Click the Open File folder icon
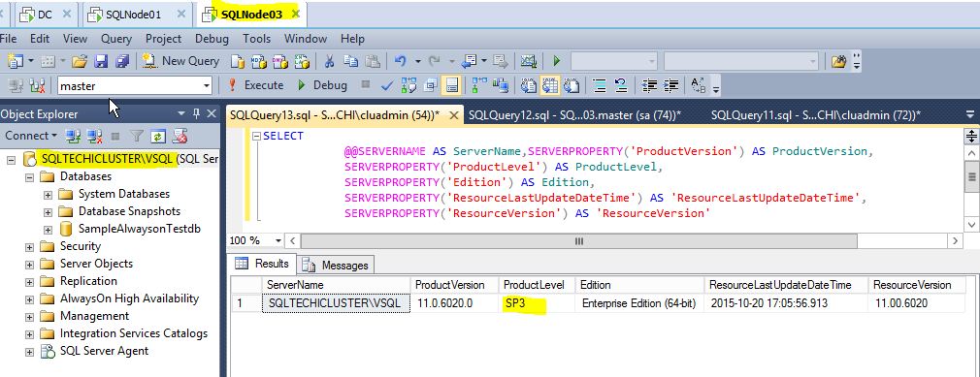The width and height of the screenshot is (980, 377). 80,62
